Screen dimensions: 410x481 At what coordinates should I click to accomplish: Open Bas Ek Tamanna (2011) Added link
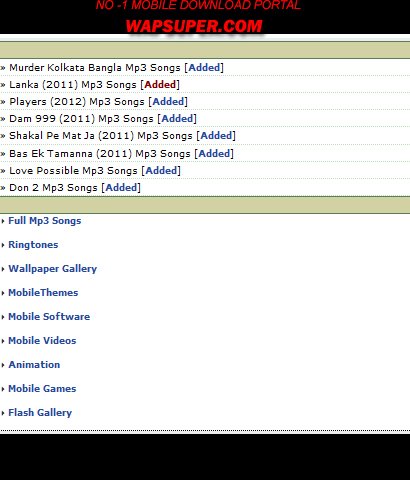pos(214,154)
